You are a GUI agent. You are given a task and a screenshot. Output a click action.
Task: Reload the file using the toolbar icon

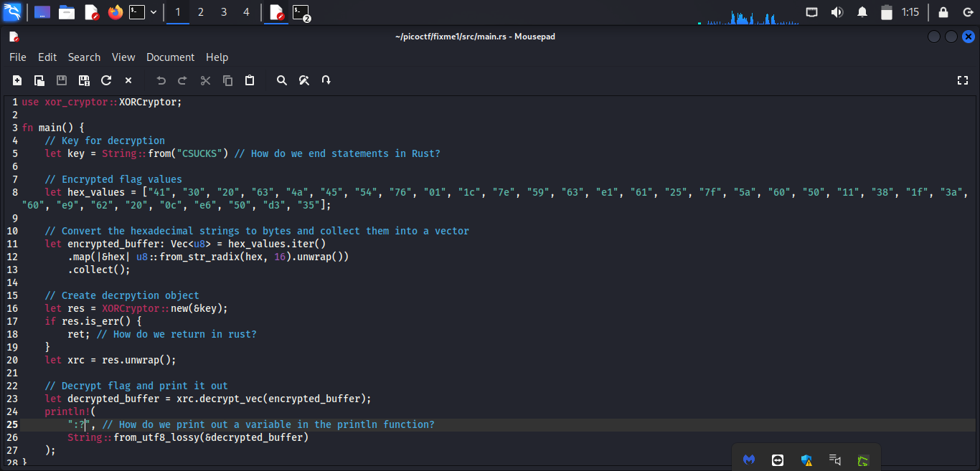tap(106, 80)
